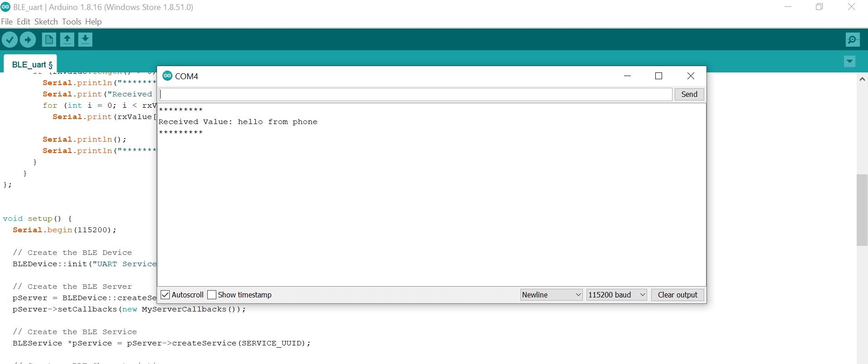Upload the sketch with the arrow icon
The width and height of the screenshot is (868, 364).
pyautogui.click(x=28, y=40)
